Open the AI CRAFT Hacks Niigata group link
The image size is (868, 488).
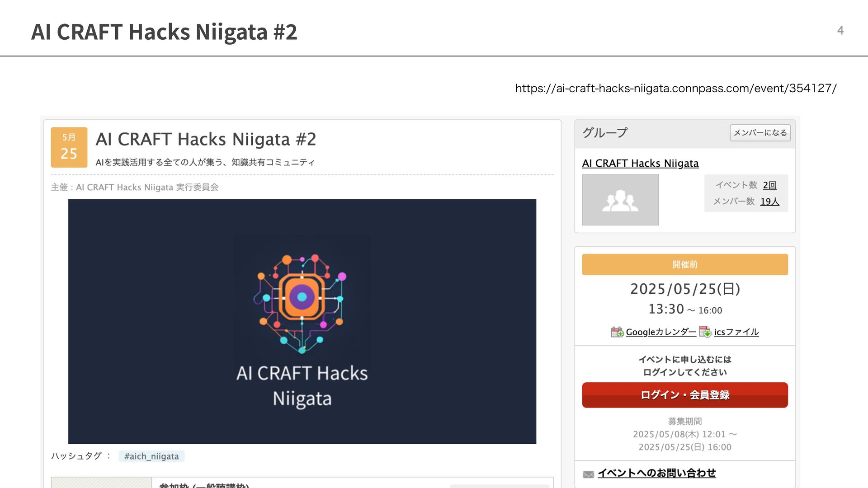(x=640, y=163)
